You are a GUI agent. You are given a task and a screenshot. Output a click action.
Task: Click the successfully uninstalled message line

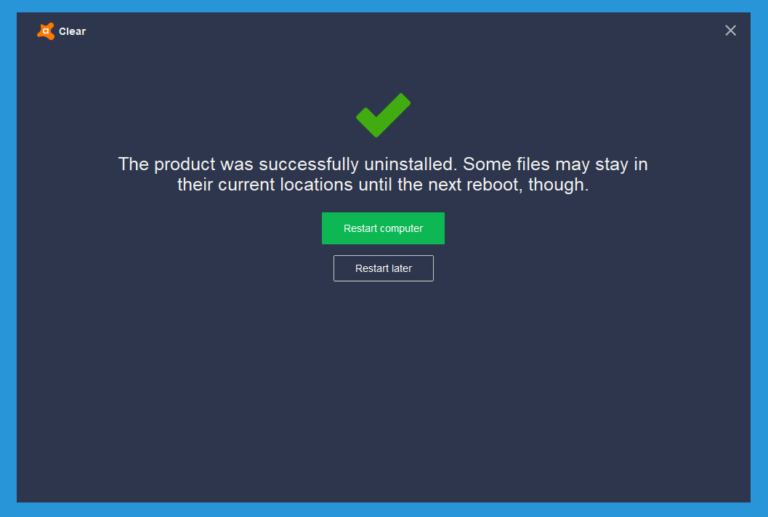(x=383, y=164)
